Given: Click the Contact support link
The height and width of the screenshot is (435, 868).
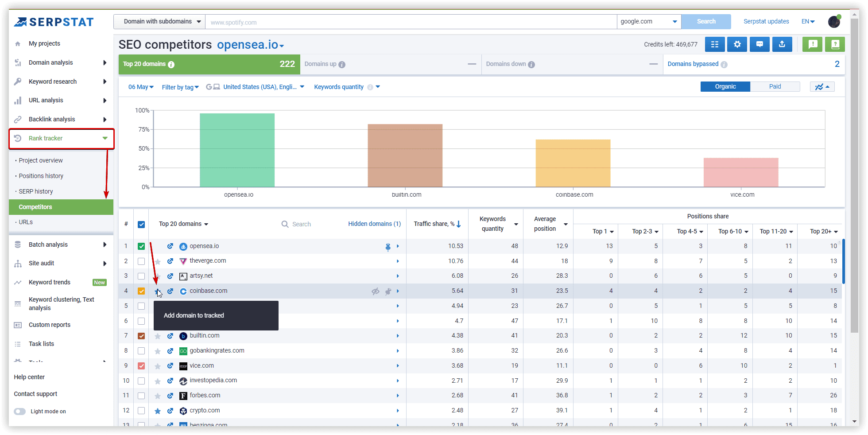Looking at the screenshot, I should click(35, 394).
